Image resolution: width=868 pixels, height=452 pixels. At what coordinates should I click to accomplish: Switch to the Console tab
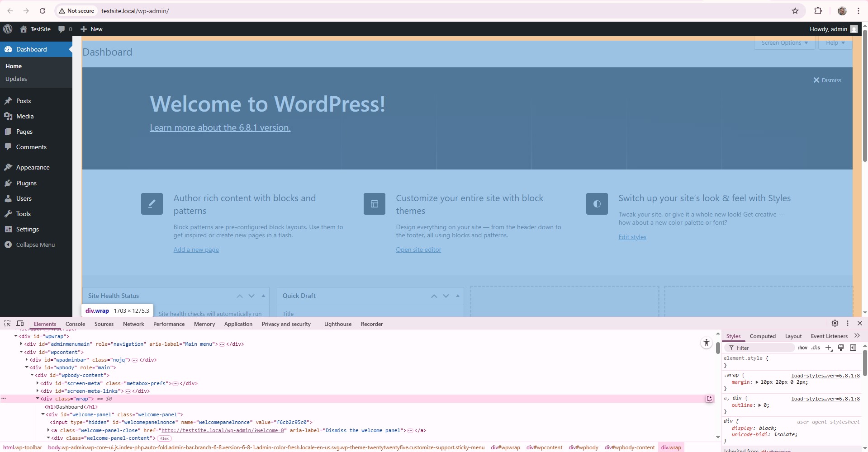tap(75, 324)
